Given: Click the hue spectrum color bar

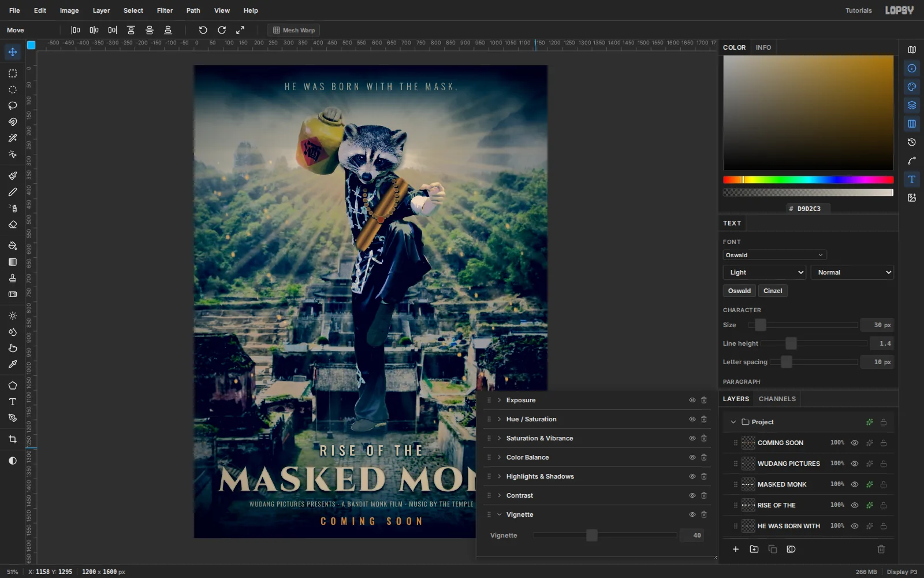Looking at the screenshot, I should click(x=808, y=180).
